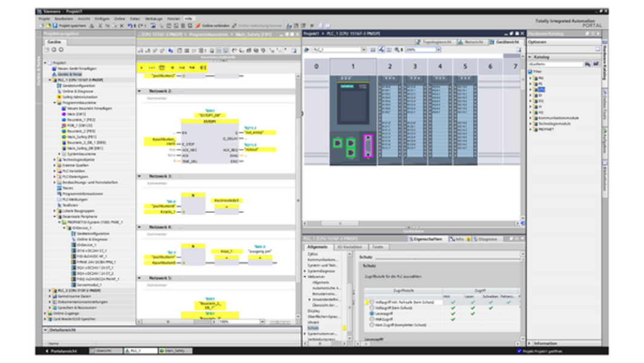This screenshot has width=644, height=363.
Task: Open Bibliotheken side tab
Action: tap(605, 178)
